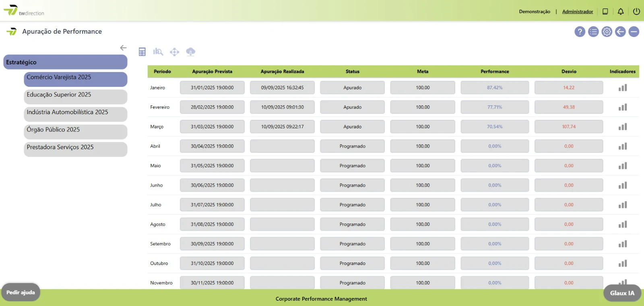Click the 87,42% performance value
The width and height of the screenshot is (644, 306).
click(x=495, y=88)
